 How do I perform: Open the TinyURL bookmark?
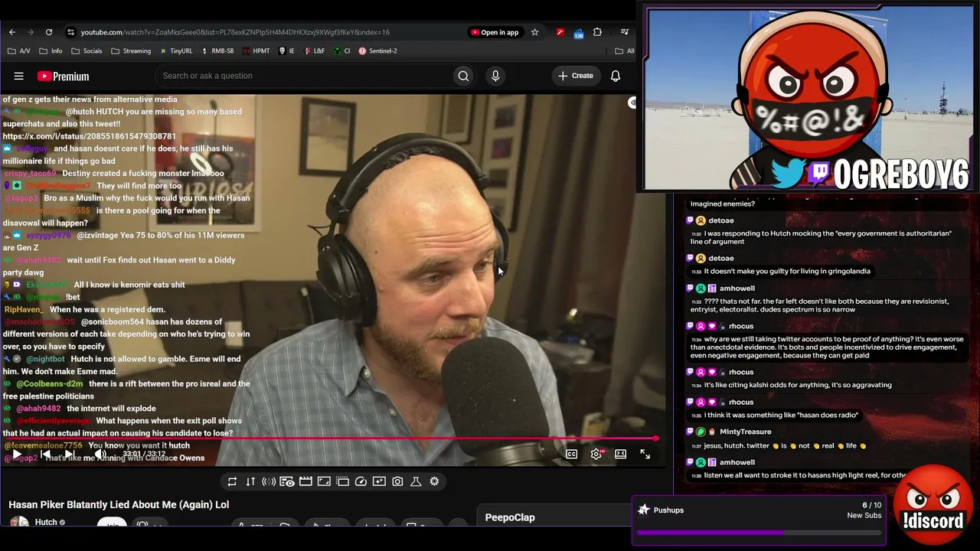175,51
